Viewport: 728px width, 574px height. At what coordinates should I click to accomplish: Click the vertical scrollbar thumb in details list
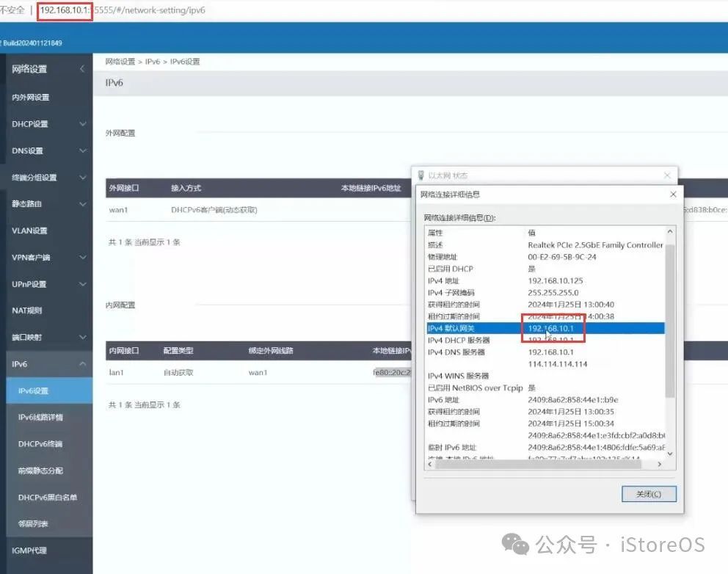[x=670, y=321]
